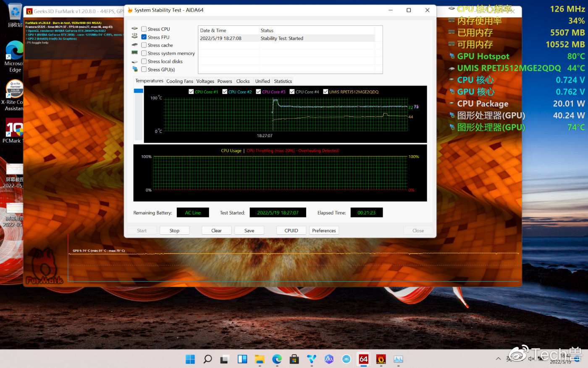Image resolution: width=588 pixels, height=368 pixels.
Task: Stop the stability test
Action: tap(174, 230)
